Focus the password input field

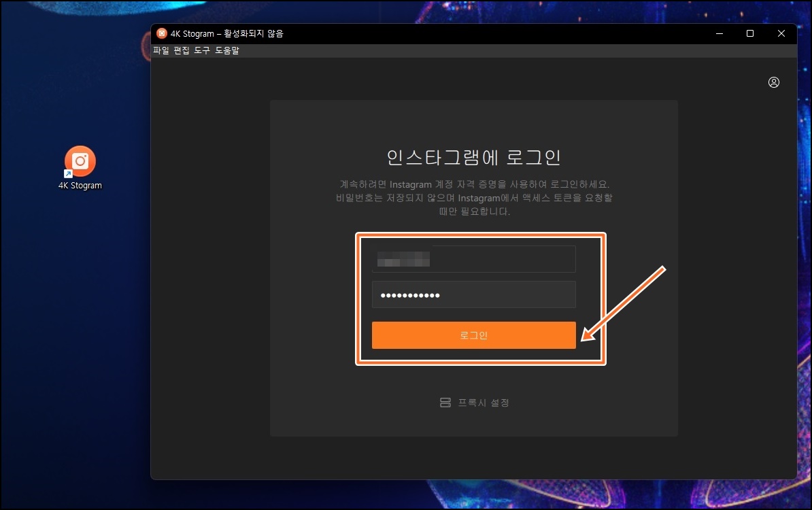click(x=474, y=294)
